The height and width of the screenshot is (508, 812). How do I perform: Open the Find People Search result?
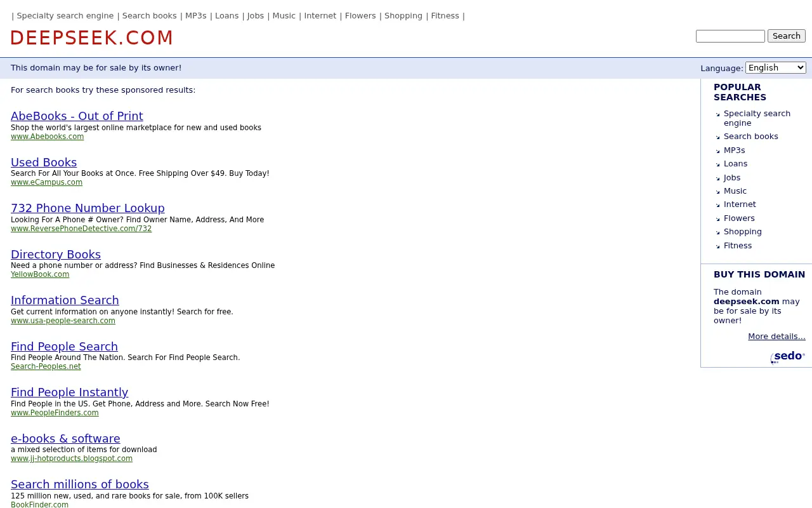[x=64, y=347]
